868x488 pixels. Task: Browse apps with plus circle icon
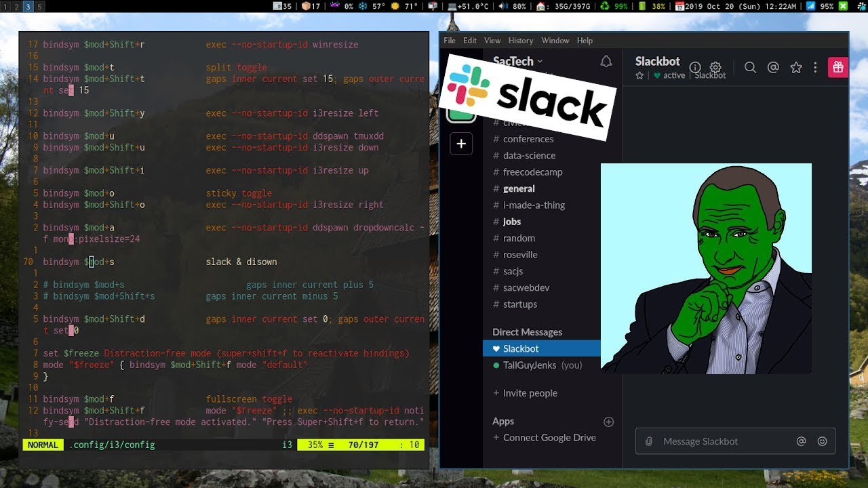pyautogui.click(x=608, y=422)
